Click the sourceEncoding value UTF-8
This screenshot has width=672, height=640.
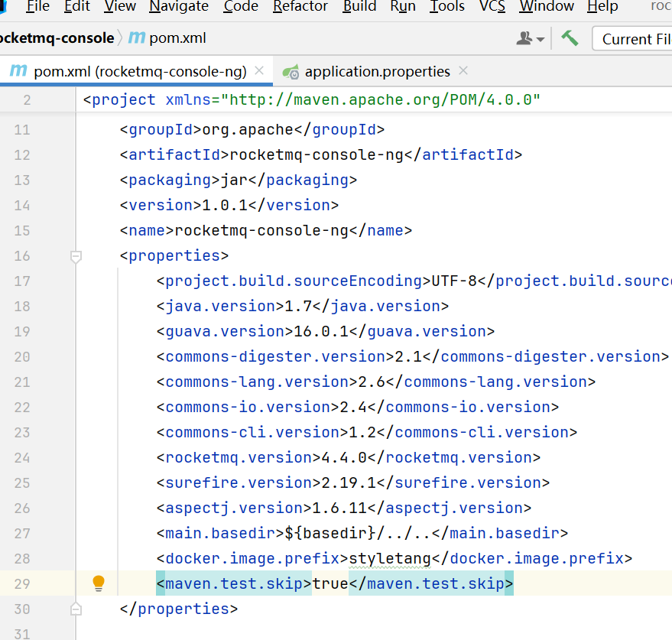click(x=454, y=281)
